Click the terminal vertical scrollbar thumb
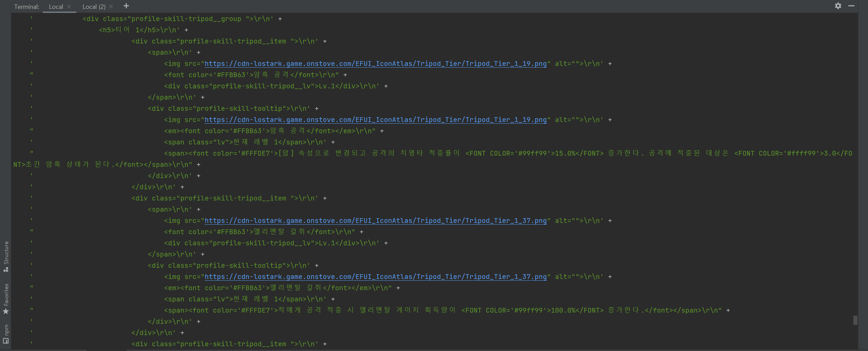The height and width of the screenshot is (351, 868). [855, 320]
